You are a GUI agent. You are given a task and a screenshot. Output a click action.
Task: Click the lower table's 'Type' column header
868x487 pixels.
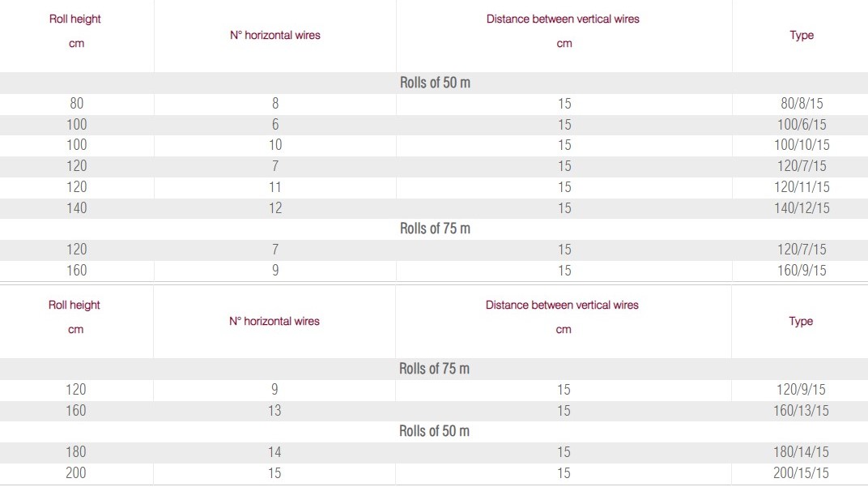pos(801,322)
